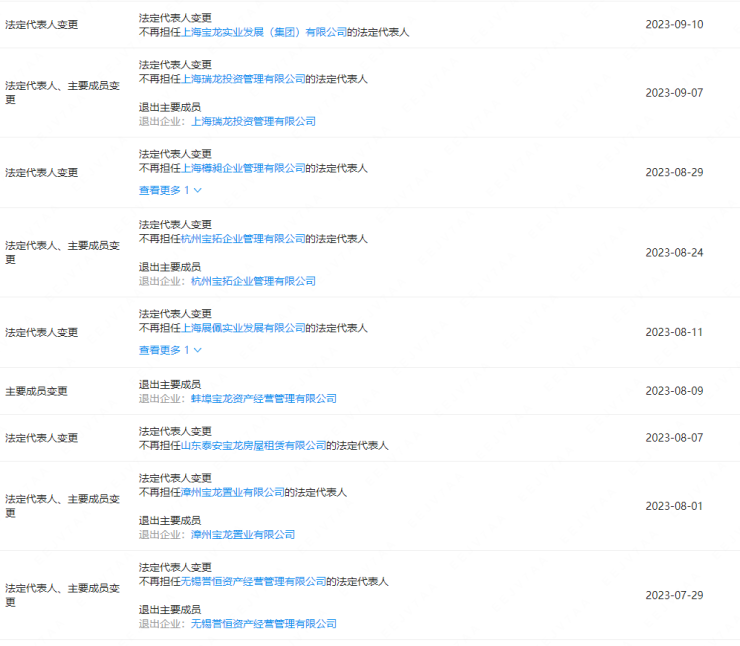The width and height of the screenshot is (740, 646).
Task: Open 上海瑞龙投资管理有限公司 link in 不再担任 line
Action: (x=244, y=79)
